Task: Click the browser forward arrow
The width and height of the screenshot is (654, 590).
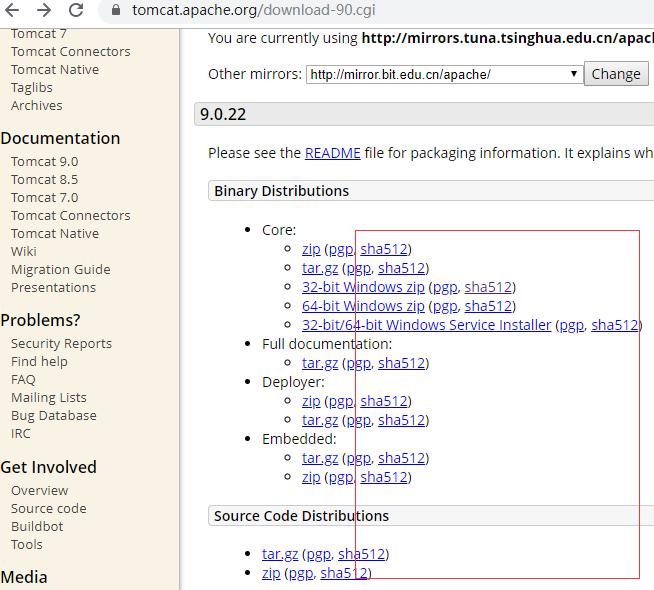Action: click(x=44, y=11)
